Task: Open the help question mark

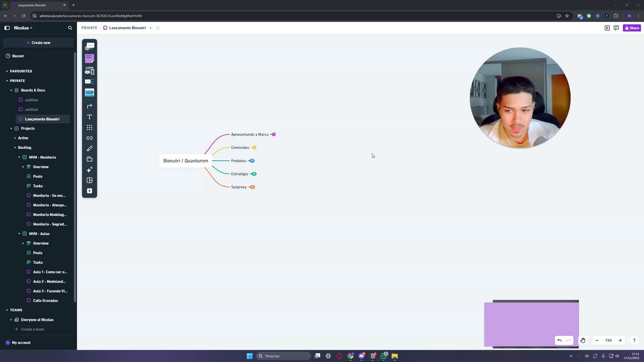Action: click(634, 340)
